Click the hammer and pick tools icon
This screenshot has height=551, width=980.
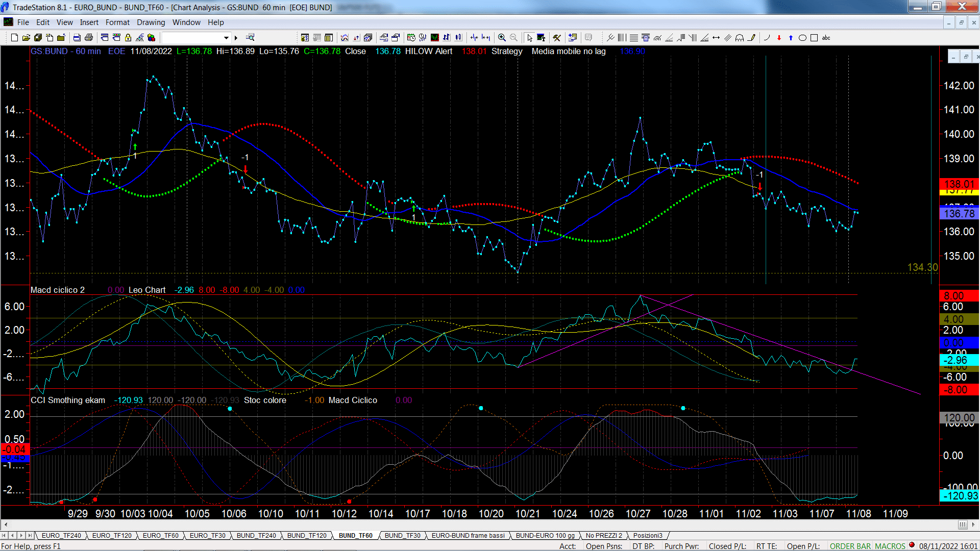(557, 37)
